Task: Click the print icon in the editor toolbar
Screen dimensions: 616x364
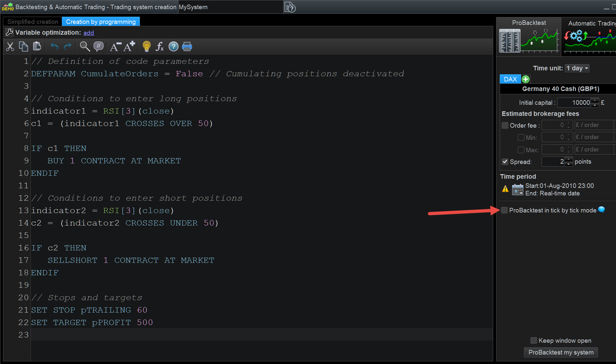Action: [x=187, y=47]
